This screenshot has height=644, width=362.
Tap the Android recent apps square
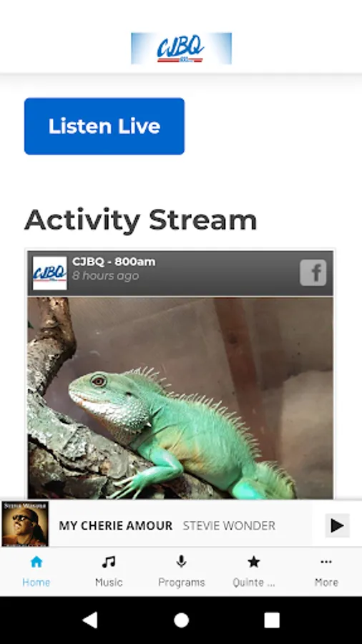(272, 620)
